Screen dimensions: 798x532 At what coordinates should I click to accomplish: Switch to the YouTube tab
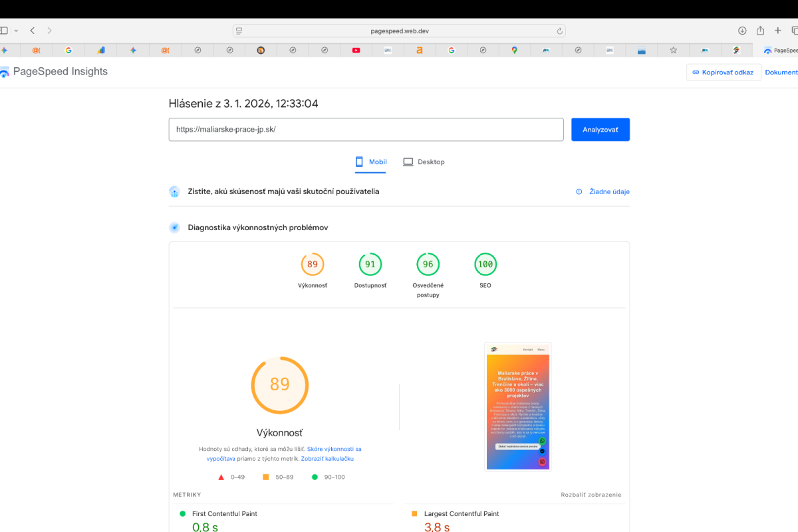click(x=356, y=50)
